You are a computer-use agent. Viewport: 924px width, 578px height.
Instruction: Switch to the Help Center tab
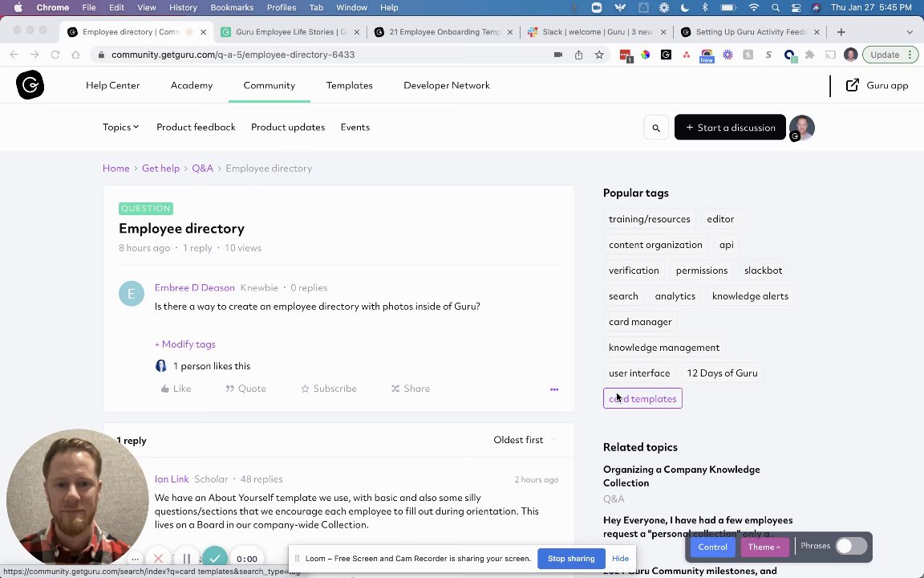tap(112, 86)
